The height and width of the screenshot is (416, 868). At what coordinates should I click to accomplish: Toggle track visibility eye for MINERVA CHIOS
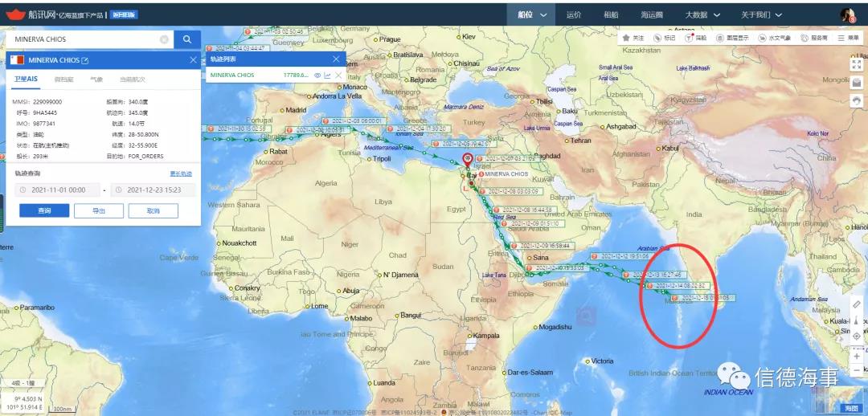317,75
